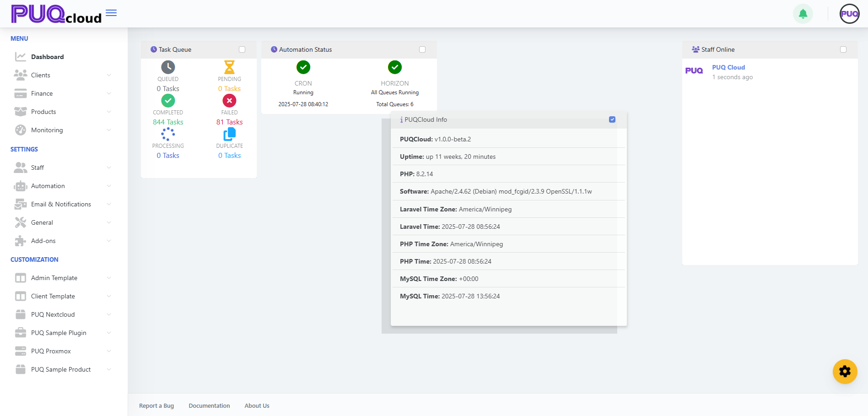The height and width of the screenshot is (416, 868).
Task: Click the PUQ Nextcloud box icon
Action: (21, 314)
